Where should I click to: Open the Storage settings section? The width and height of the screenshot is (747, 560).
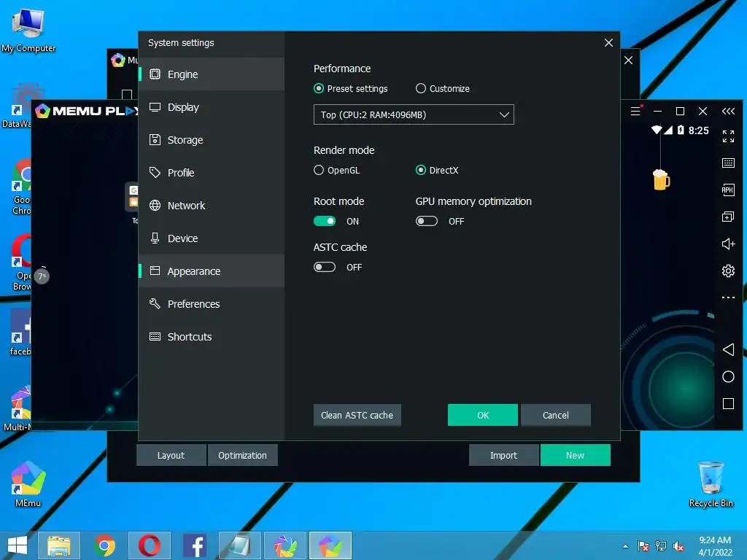(212, 140)
